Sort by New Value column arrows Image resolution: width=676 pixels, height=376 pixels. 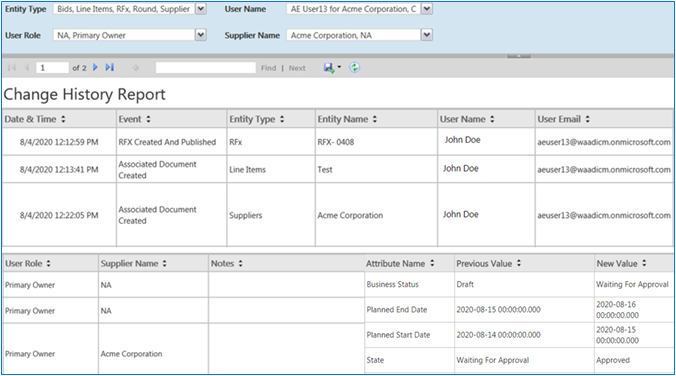tap(644, 263)
